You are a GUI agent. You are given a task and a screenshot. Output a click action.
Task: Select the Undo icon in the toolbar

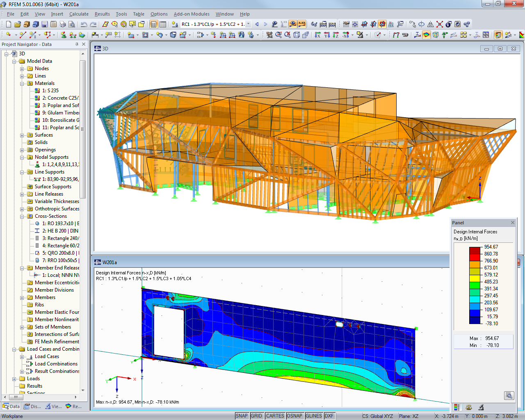83,24
